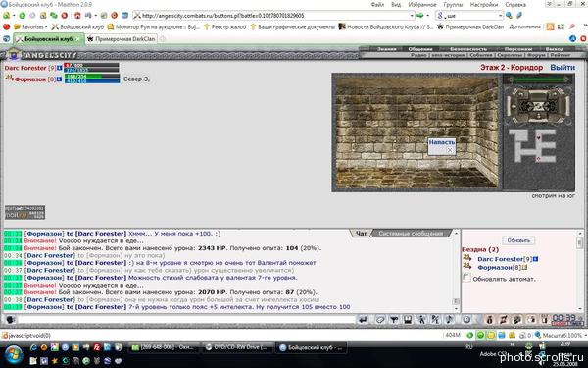Open the search engine dropdown arrow
The height and width of the screenshot is (368, 588).
(500, 16)
